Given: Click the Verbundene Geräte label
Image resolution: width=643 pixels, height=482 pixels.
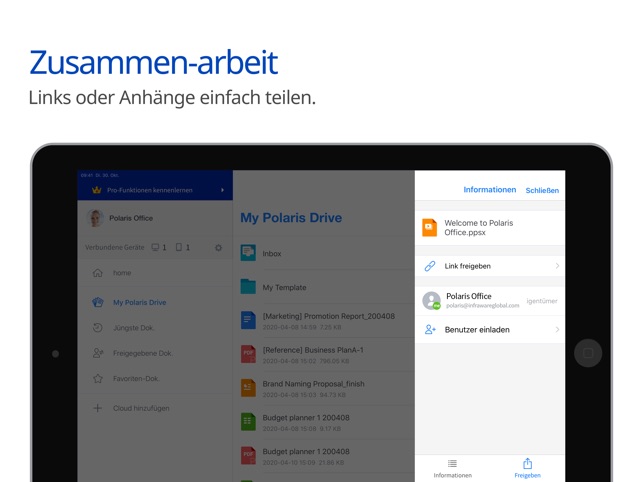Looking at the screenshot, I should 114,247.
